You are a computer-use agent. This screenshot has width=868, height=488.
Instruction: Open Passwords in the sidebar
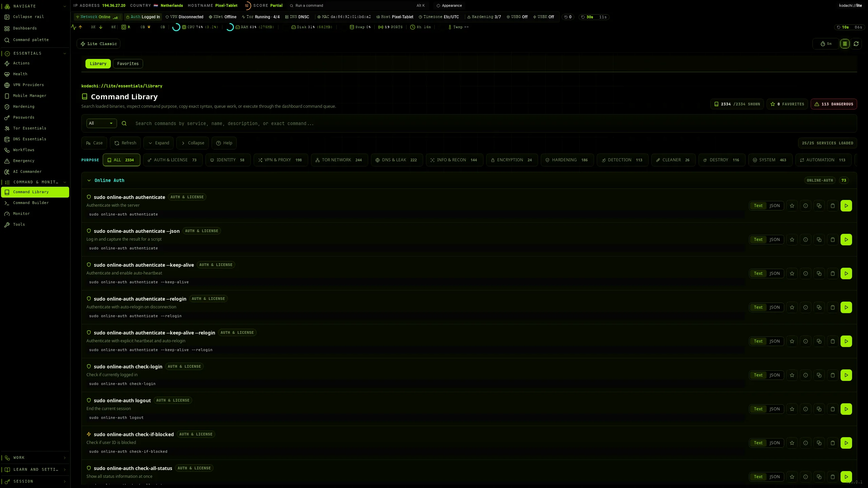[x=35, y=117]
